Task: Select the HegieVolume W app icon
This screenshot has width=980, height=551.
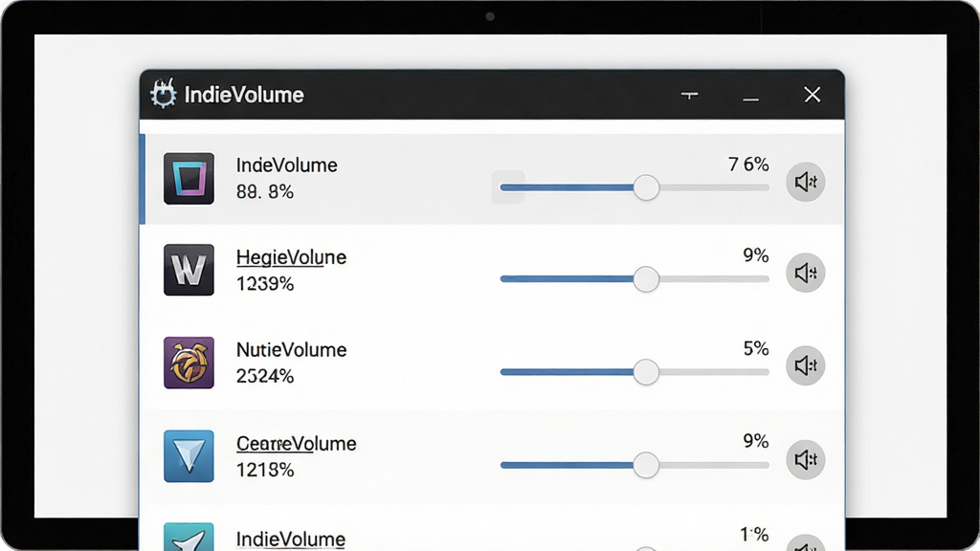Action: (x=189, y=270)
